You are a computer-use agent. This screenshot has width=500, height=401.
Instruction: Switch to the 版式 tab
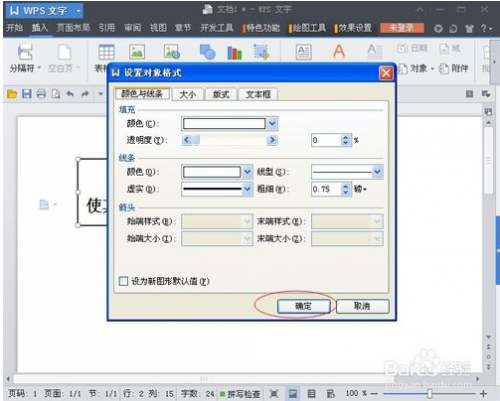[x=221, y=94]
